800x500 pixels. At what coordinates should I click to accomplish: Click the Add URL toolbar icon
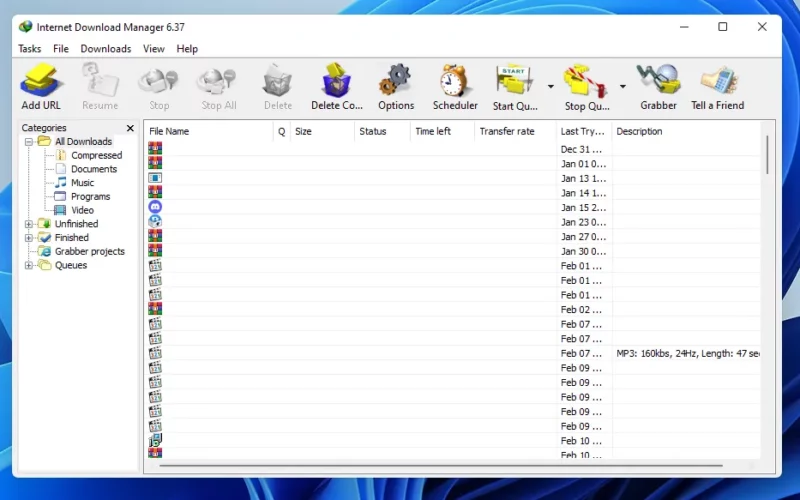coord(41,81)
